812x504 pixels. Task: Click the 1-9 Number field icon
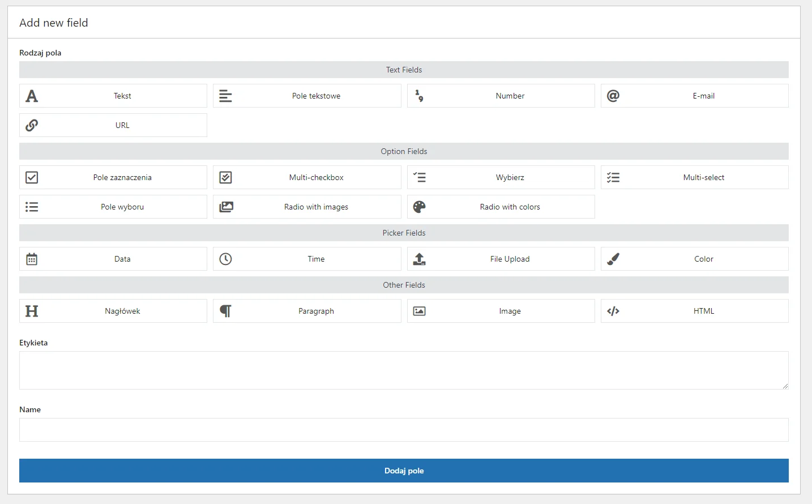pyautogui.click(x=420, y=96)
